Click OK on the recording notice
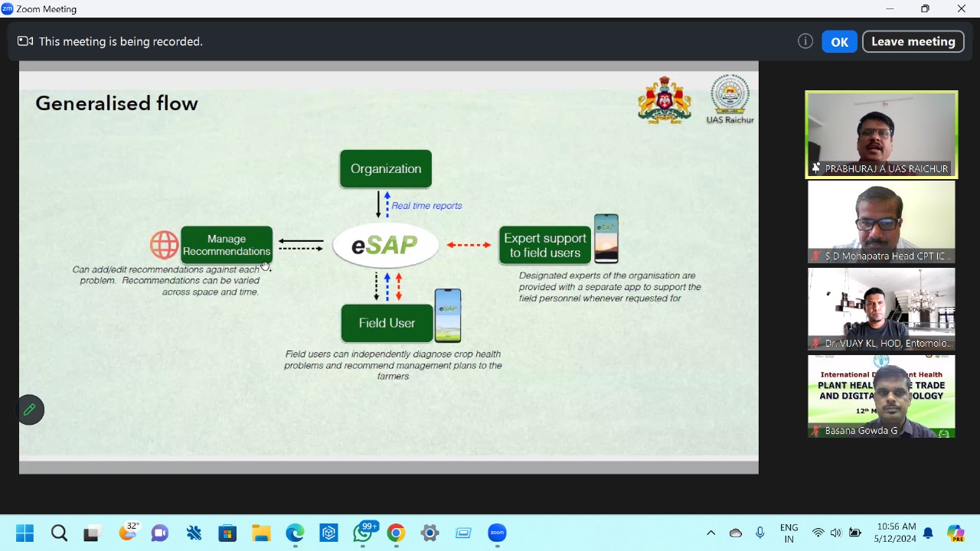The height and width of the screenshot is (551, 980). click(x=839, y=42)
